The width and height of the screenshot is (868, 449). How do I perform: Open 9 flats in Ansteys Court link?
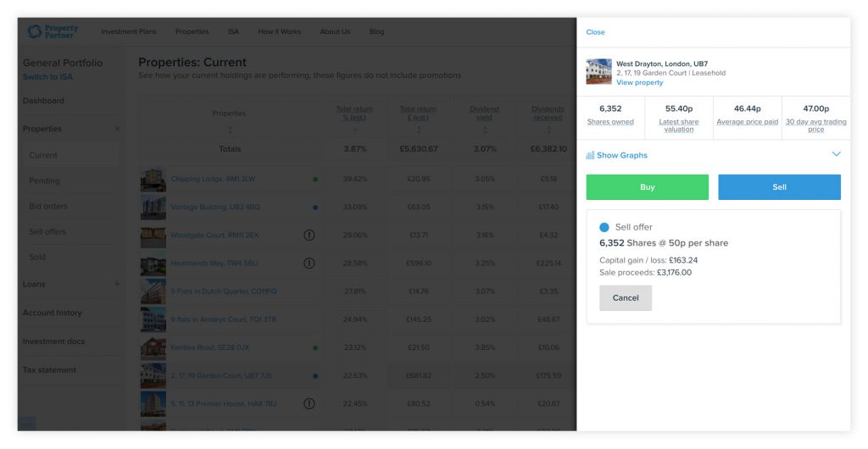[x=224, y=319]
